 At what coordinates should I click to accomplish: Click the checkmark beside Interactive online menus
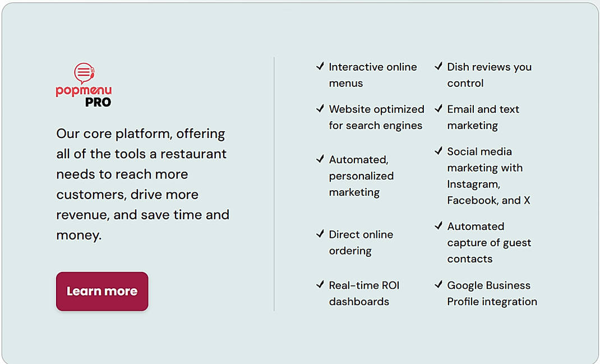tap(321, 66)
